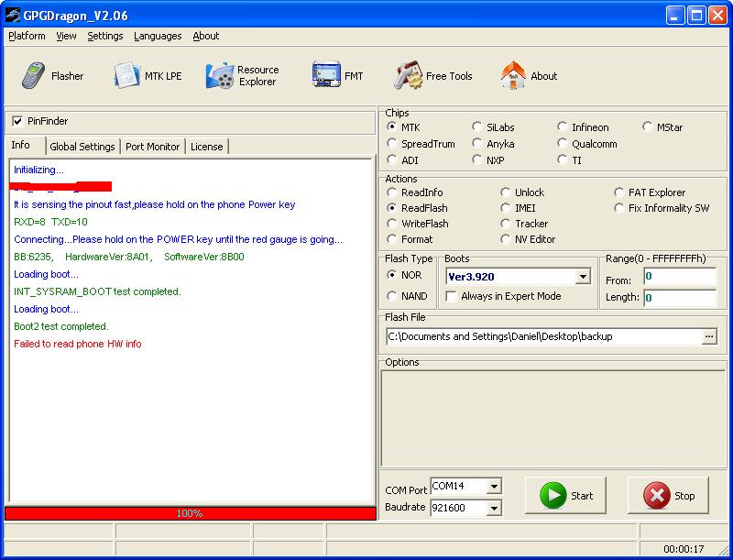Select the NXP chip option

[476, 159]
